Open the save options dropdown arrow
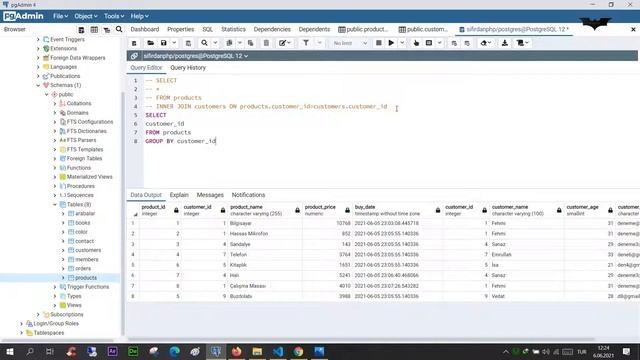 coord(174,43)
